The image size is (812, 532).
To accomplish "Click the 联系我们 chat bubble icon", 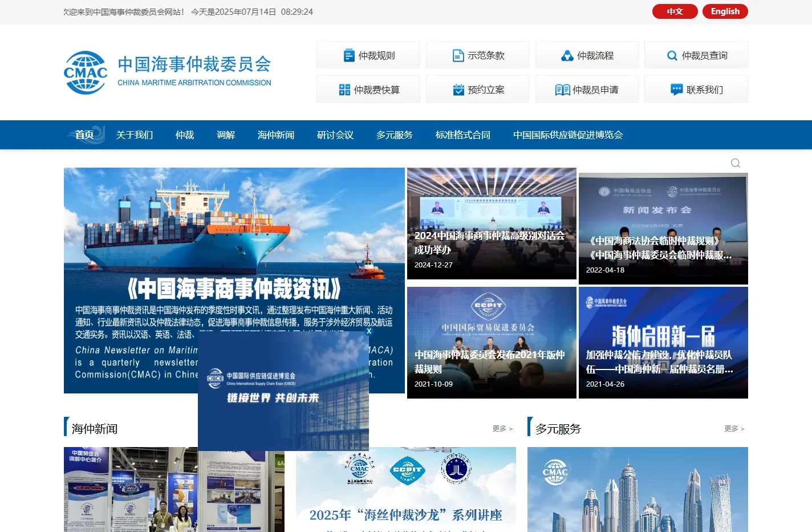I will (677, 90).
